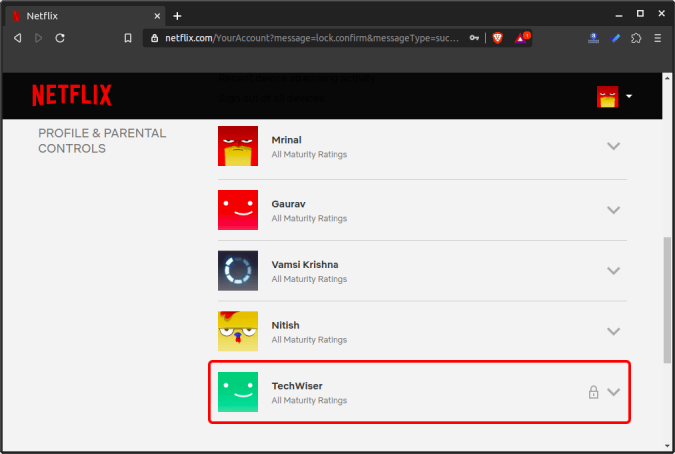This screenshot has width=675, height=454.
Task: Open Brave Shields lion icon
Action: click(498, 38)
